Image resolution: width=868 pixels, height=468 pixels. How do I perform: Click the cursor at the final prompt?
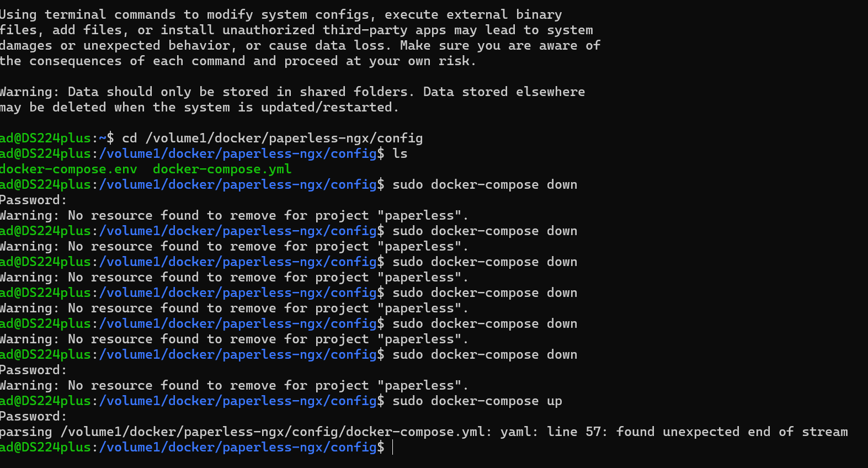392,448
